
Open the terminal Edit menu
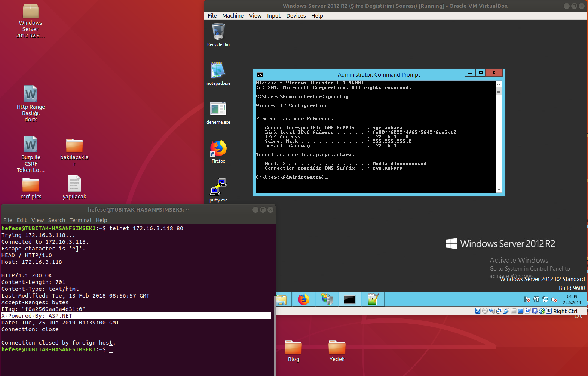22,220
